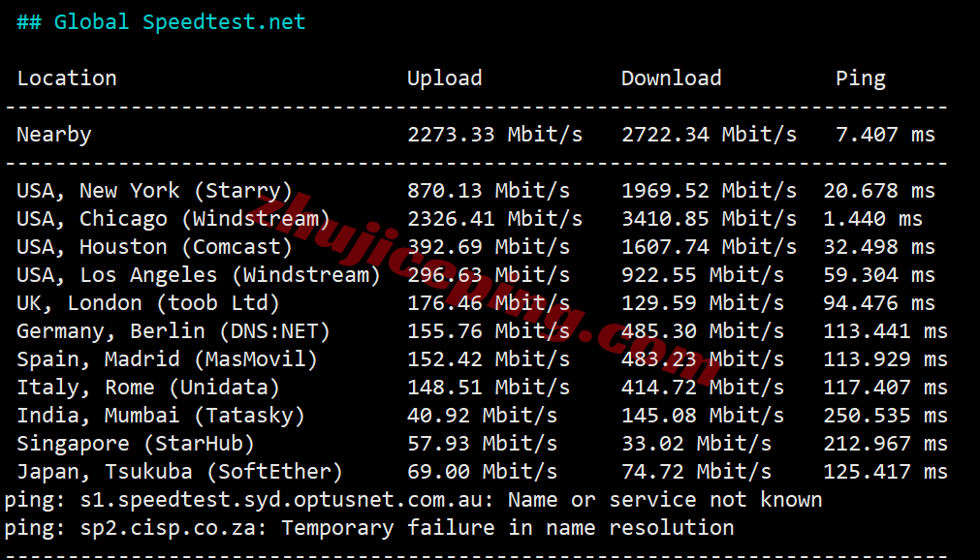Screen dimensions: 980x560
Task: Click London download 129.59 Mbit/s
Action: pyautogui.click(x=703, y=303)
